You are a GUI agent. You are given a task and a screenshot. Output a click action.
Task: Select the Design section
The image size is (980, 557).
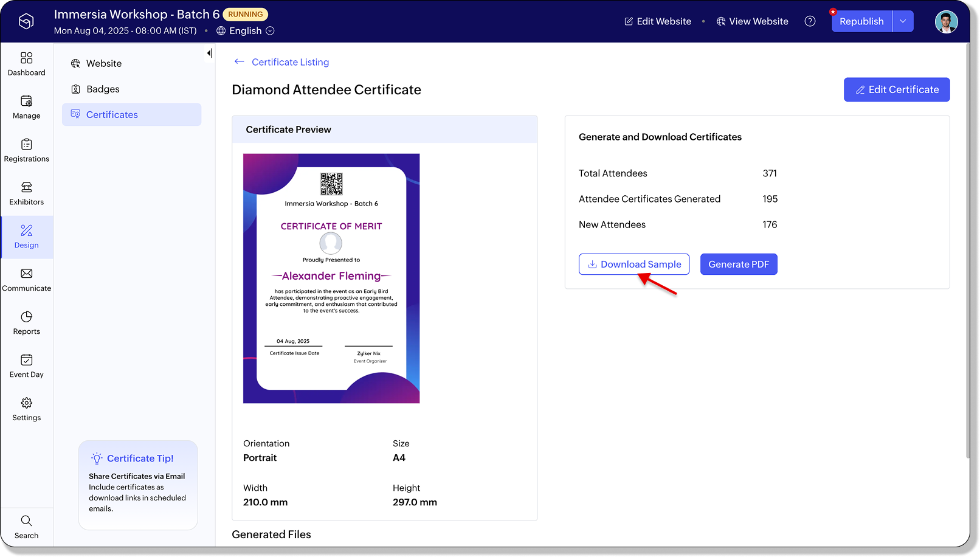tap(26, 237)
